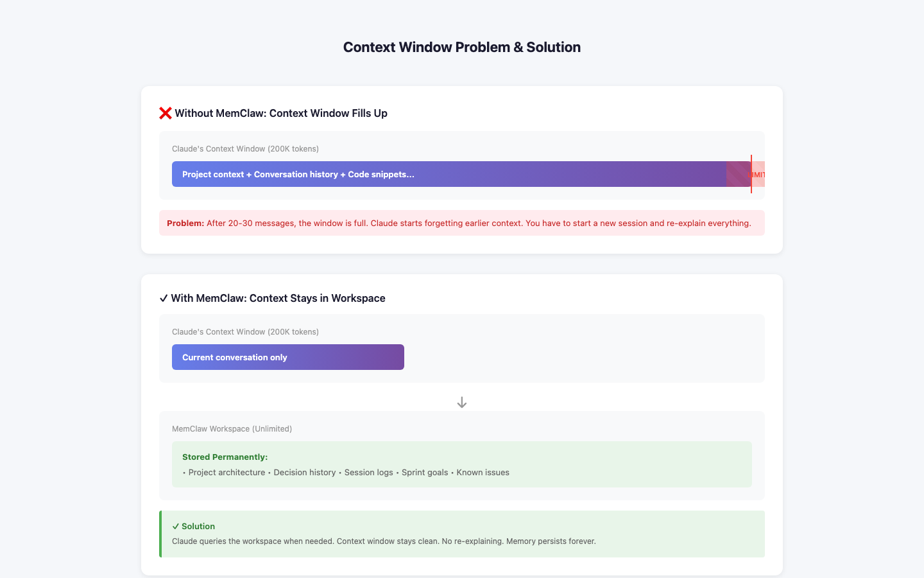Click the down arrow above MemClaw Workspace
This screenshot has width=924, height=578.
tap(462, 403)
